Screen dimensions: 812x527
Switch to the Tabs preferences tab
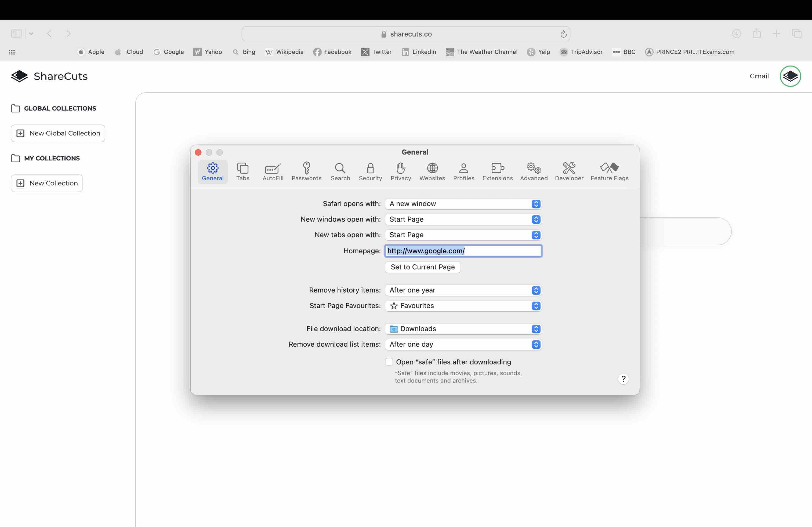[242, 171]
